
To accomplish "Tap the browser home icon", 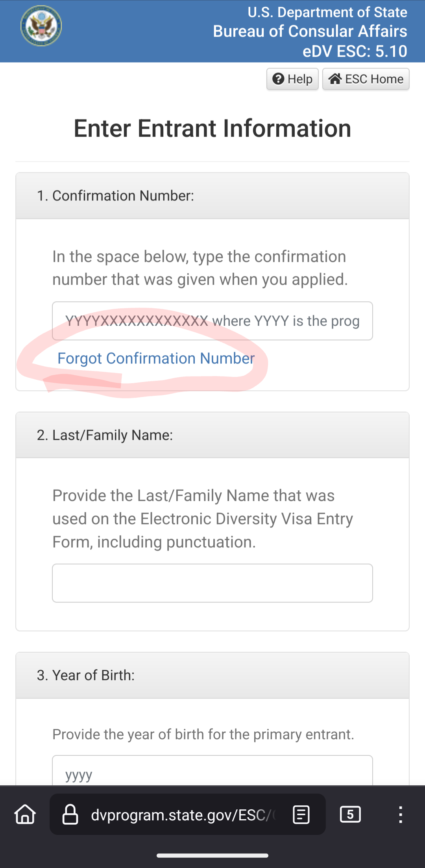I will pyautogui.click(x=25, y=814).
